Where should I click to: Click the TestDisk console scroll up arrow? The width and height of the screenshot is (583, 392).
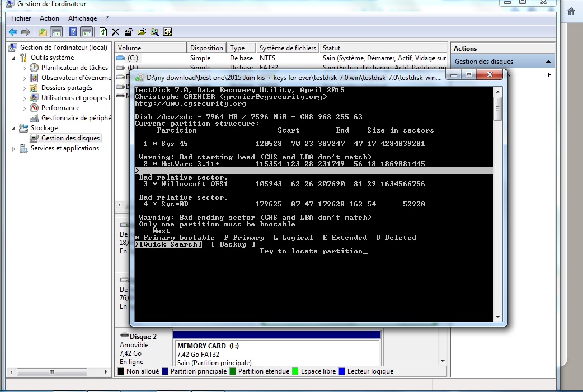point(498,91)
